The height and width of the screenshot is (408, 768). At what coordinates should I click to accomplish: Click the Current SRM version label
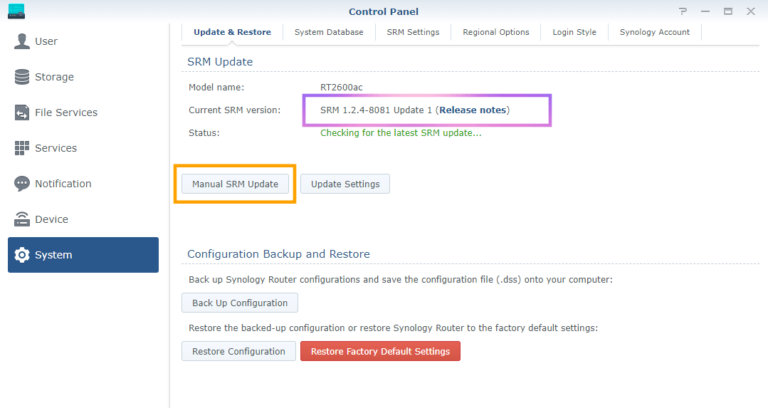click(235, 110)
